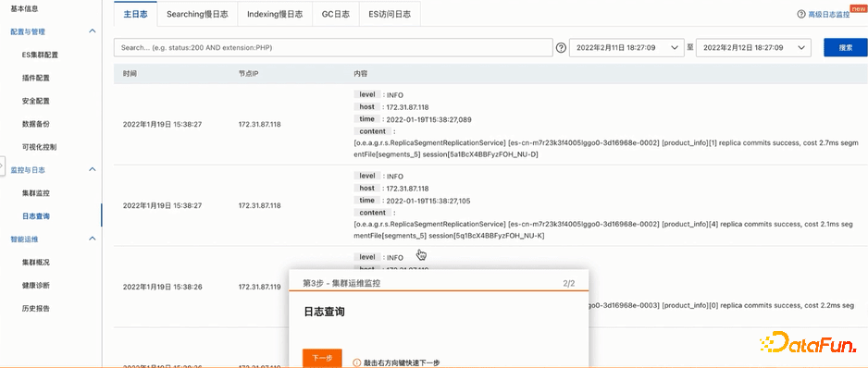Screen dimensions: 868x368
Task: Click the help icon beside the search box
Action: coord(560,47)
